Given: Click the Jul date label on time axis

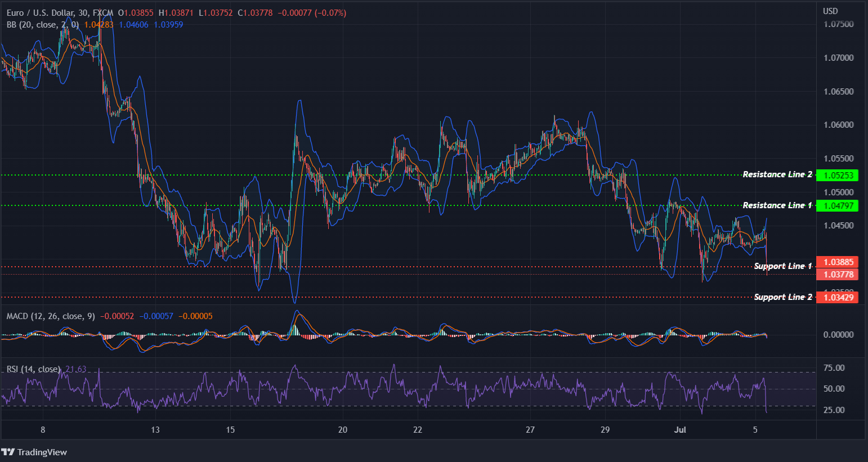Looking at the screenshot, I should click(679, 429).
